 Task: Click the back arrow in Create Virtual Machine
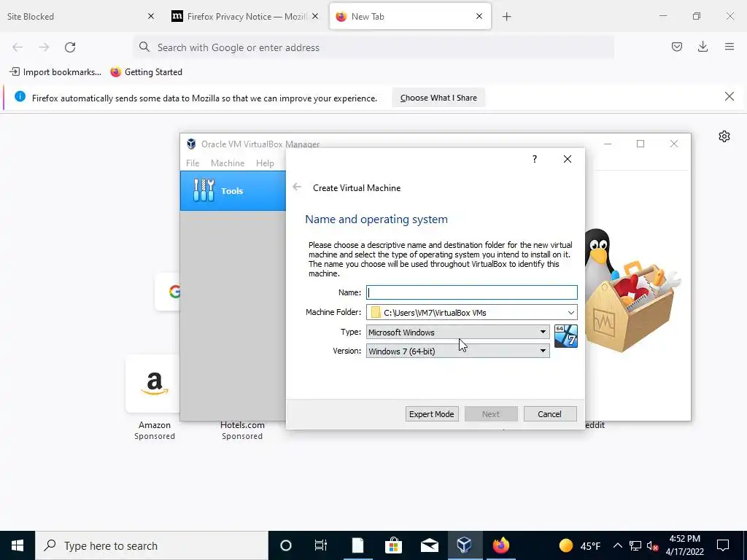(x=297, y=187)
